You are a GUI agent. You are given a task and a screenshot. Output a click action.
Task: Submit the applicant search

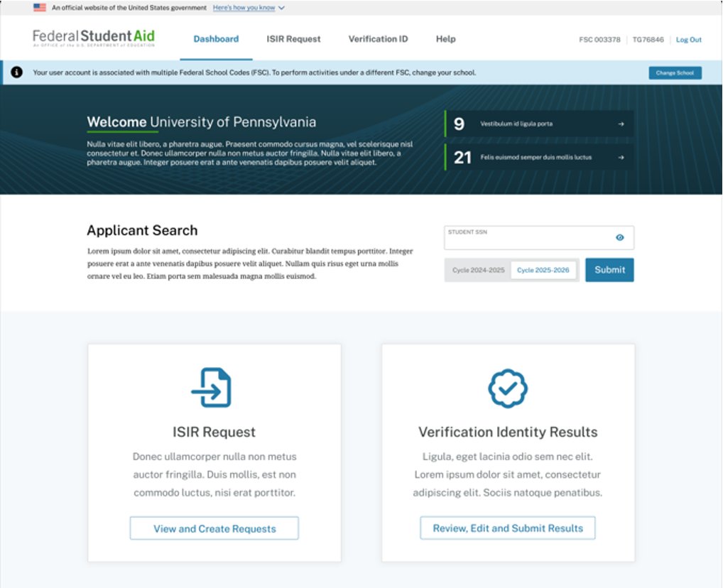click(609, 270)
